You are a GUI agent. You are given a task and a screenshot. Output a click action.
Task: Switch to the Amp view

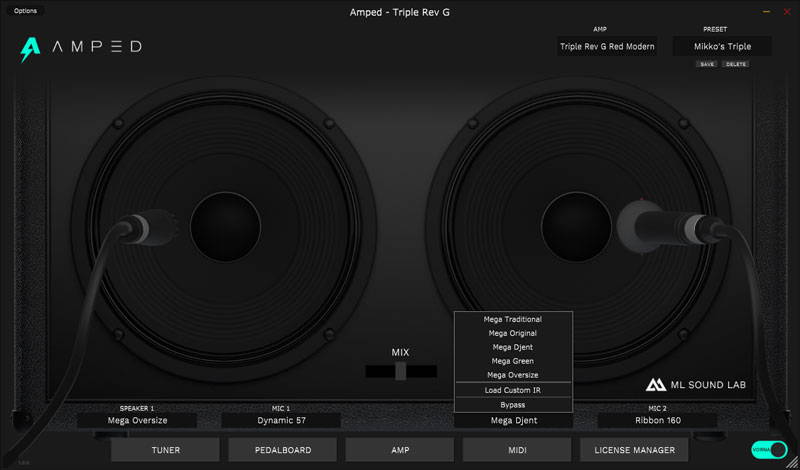click(400, 450)
